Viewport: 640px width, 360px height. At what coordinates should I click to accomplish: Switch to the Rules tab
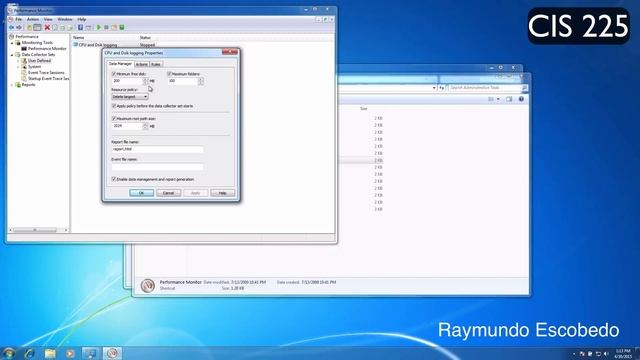tap(156, 64)
